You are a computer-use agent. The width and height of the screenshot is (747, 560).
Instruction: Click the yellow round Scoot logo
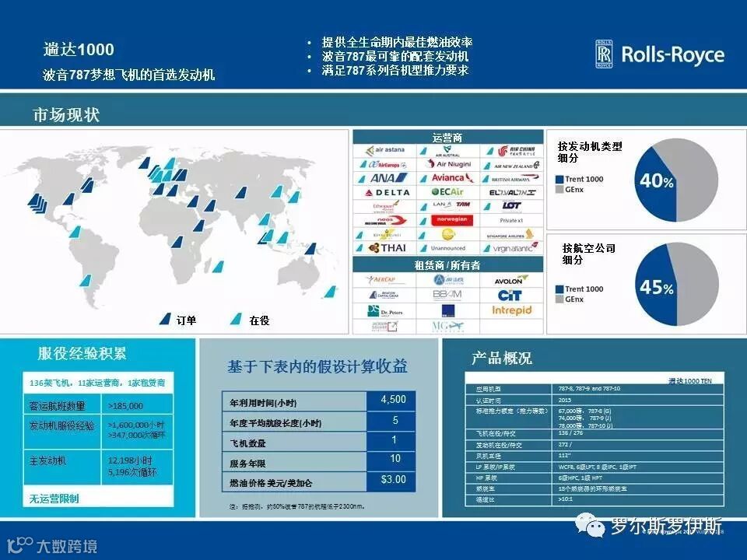[449, 234]
